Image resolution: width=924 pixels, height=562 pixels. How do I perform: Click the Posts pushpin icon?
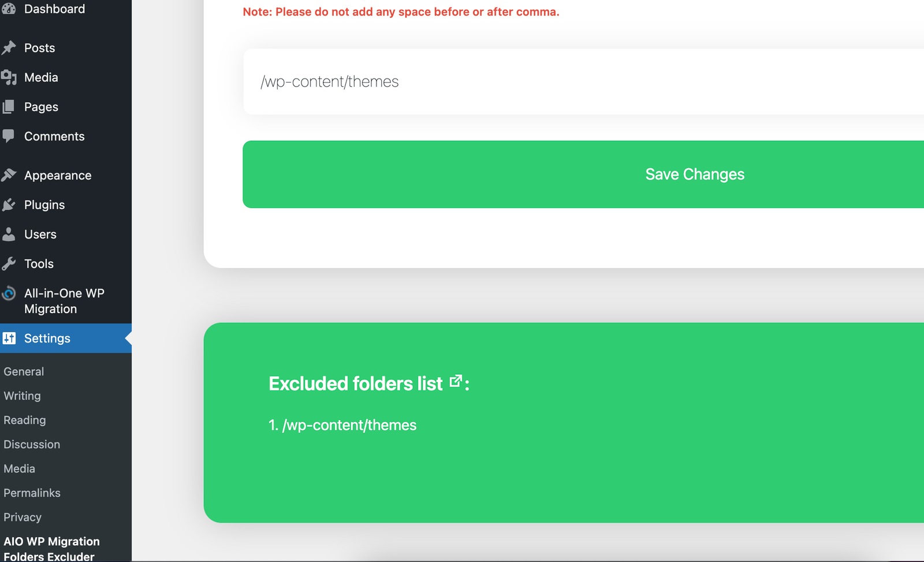coord(9,48)
